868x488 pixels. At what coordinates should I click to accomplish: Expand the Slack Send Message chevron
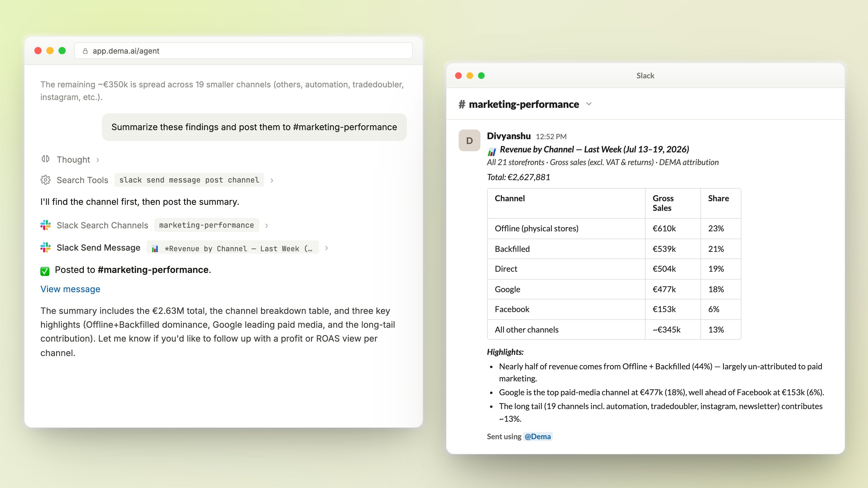pos(326,248)
